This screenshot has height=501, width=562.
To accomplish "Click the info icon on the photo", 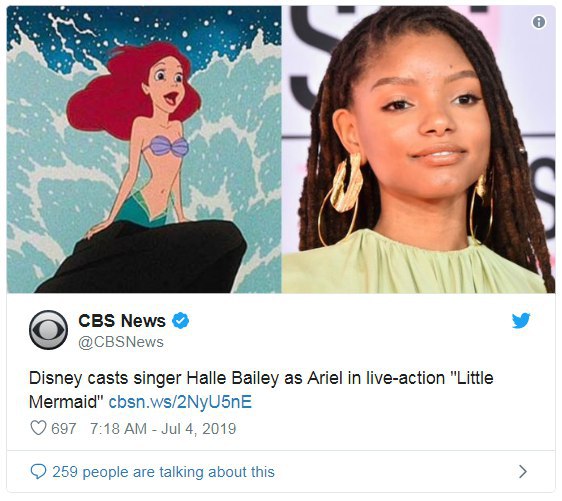I will [x=539, y=22].
